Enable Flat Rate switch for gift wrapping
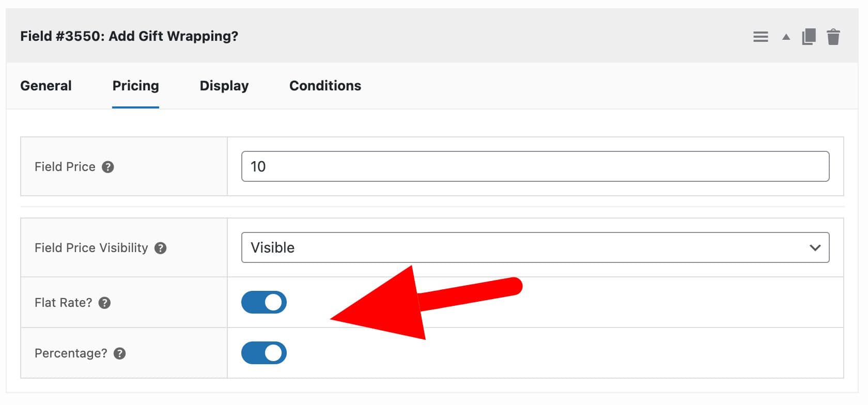 pyautogui.click(x=264, y=302)
